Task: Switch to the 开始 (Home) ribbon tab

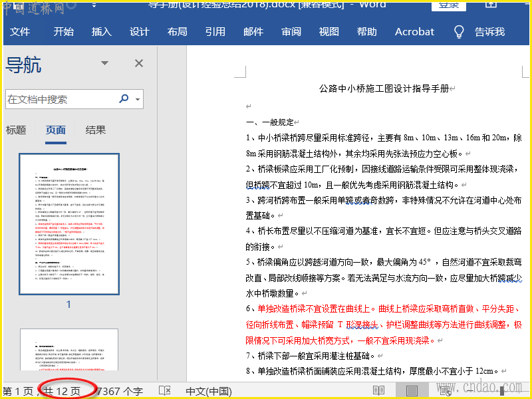Action: [63, 31]
